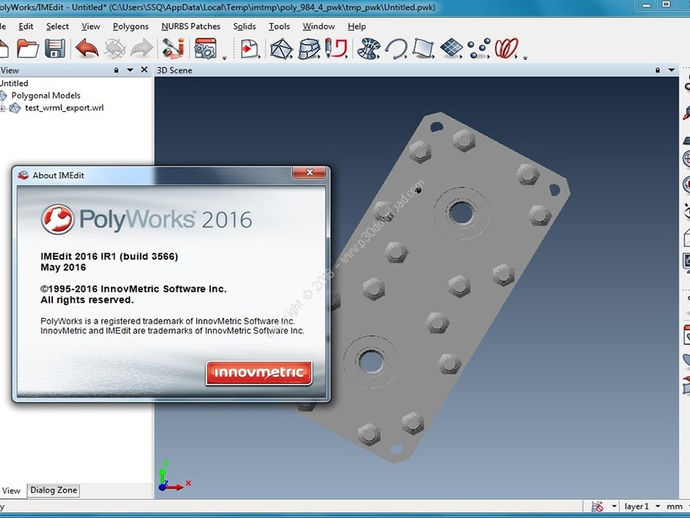The width and height of the screenshot is (690, 518).
Task: Select the polygonal mesh tool icon
Action: (x=281, y=48)
